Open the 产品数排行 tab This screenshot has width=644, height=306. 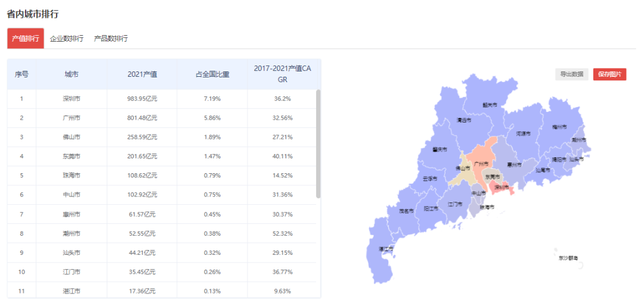111,39
